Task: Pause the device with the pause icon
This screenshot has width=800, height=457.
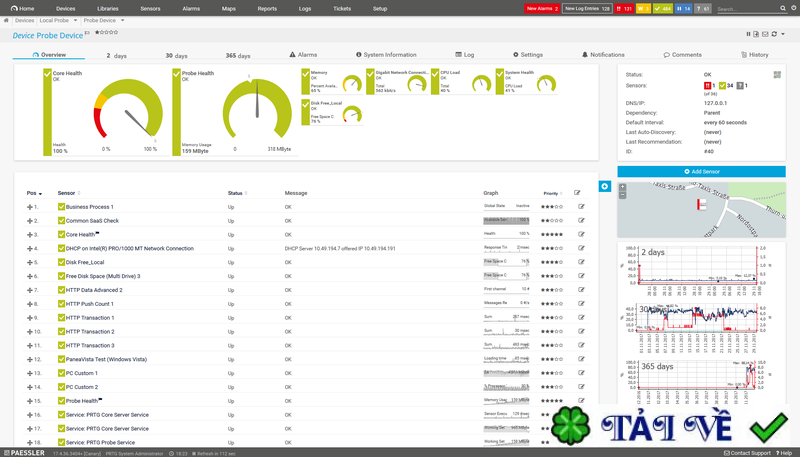Action: [x=748, y=34]
